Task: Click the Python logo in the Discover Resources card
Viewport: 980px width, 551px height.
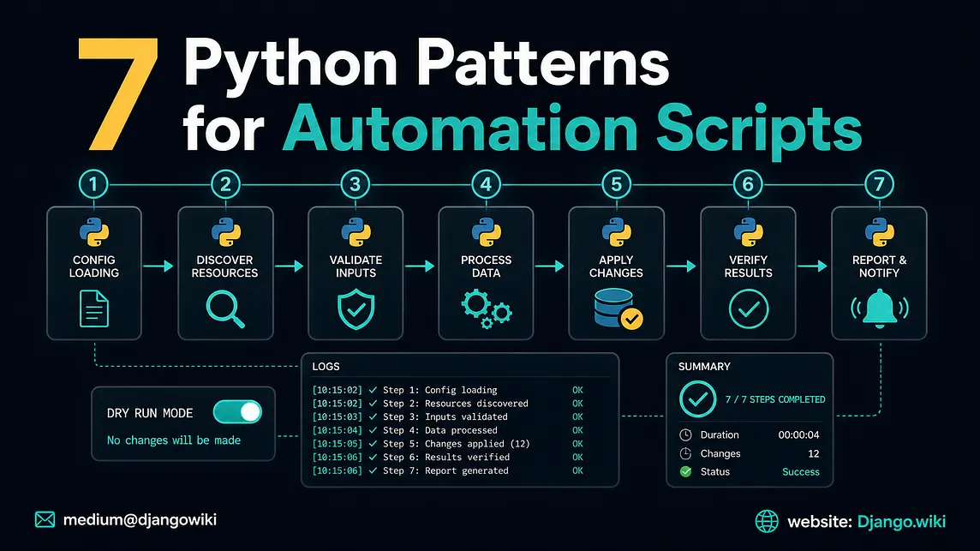Action: (x=225, y=233)
